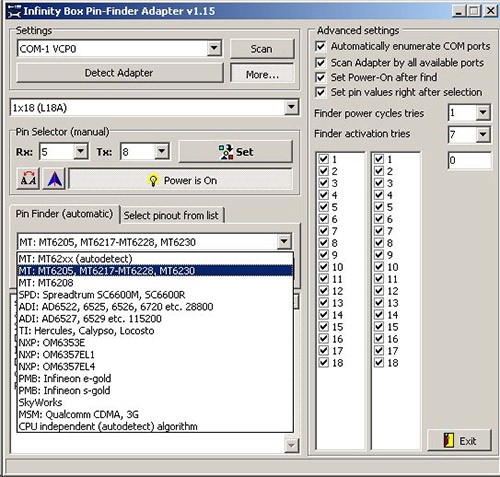
Task: Open the COM-1 VCP0 port dropdown
Action: (214, 48)
